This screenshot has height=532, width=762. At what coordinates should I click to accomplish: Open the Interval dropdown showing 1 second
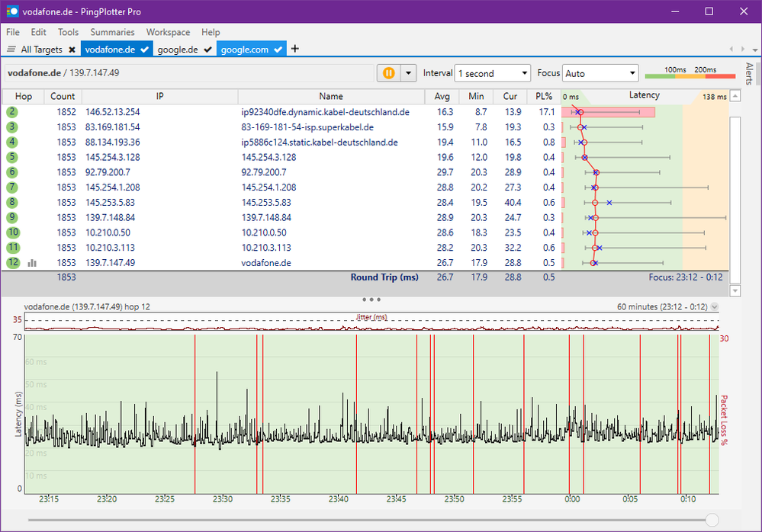492,73
